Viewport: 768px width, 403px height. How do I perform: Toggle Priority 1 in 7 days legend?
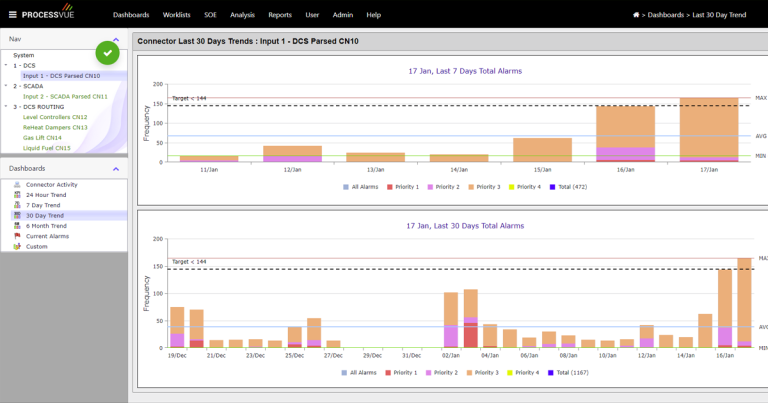[403, 187]
